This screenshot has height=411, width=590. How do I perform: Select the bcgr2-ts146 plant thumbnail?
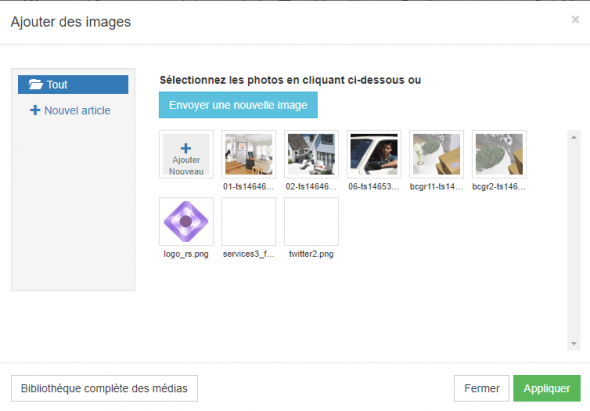point(499,154)
